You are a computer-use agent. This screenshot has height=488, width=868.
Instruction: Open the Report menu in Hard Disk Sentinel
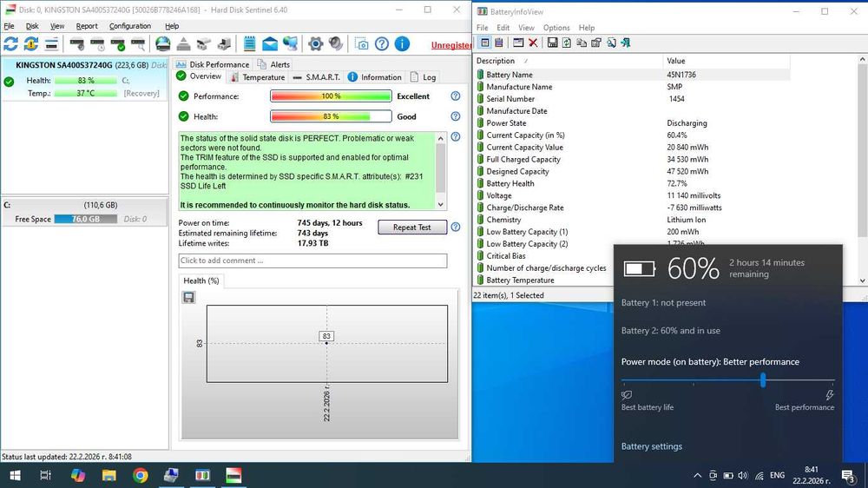[87, 26]
